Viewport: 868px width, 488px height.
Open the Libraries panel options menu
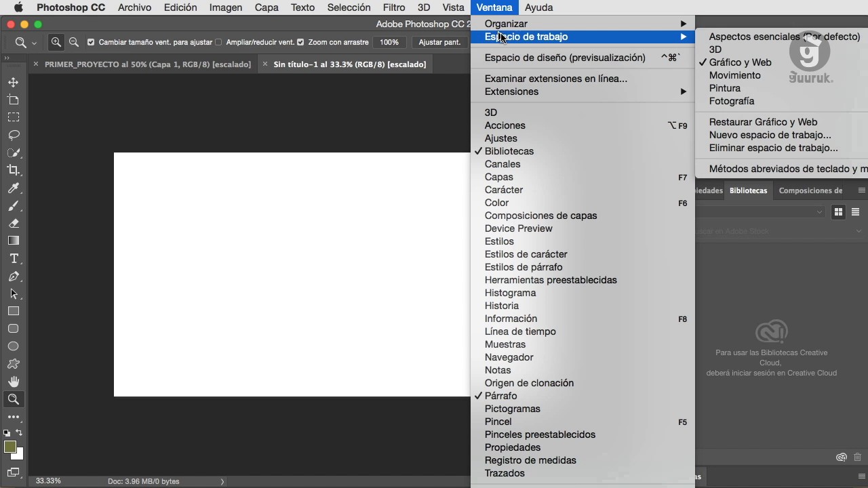coord(861,190)
